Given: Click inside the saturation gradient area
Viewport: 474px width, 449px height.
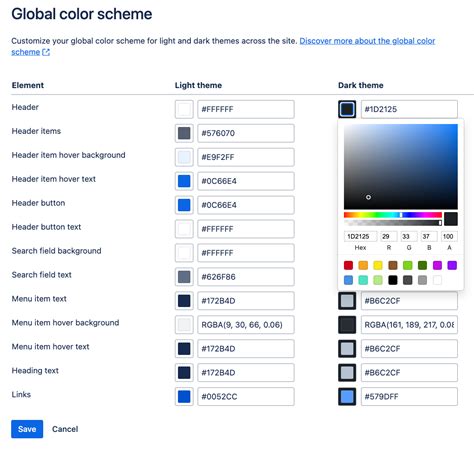Looking at the screenshot, I should point(401,167).
